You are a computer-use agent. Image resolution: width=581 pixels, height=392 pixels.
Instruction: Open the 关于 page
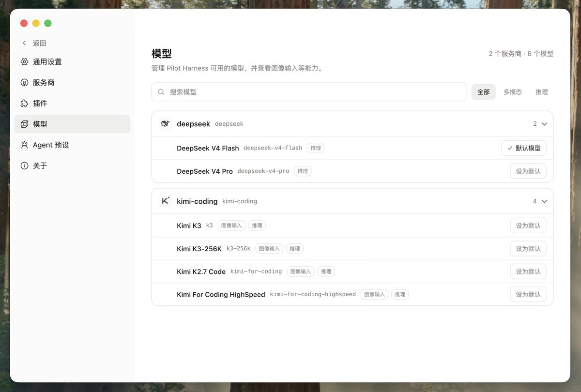(72, 166)
